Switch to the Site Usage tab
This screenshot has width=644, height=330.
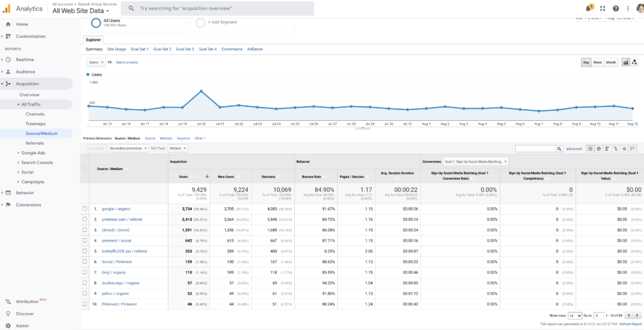click(116, 49)
